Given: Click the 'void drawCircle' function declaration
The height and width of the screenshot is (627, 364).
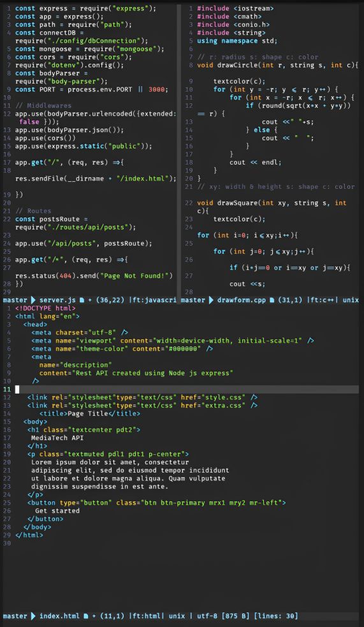Looking at the screenshot, I should 278,65.
